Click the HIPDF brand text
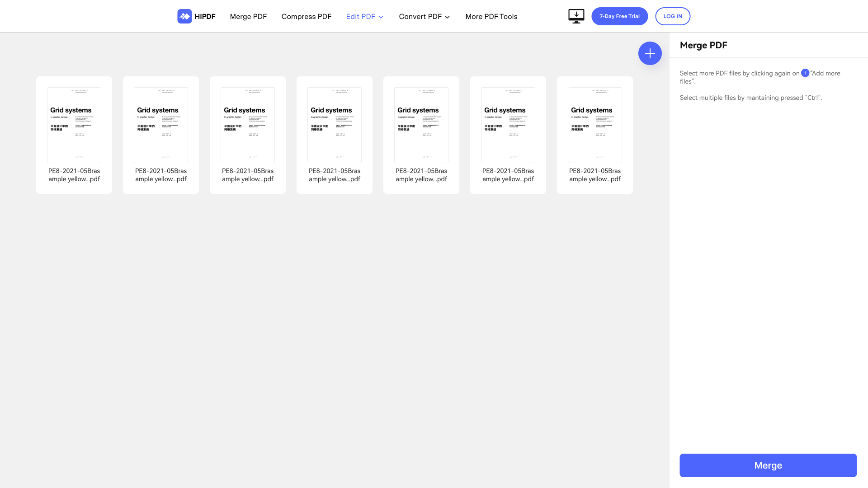This screenshot has width=868, height=488. (x=205, y=16)
